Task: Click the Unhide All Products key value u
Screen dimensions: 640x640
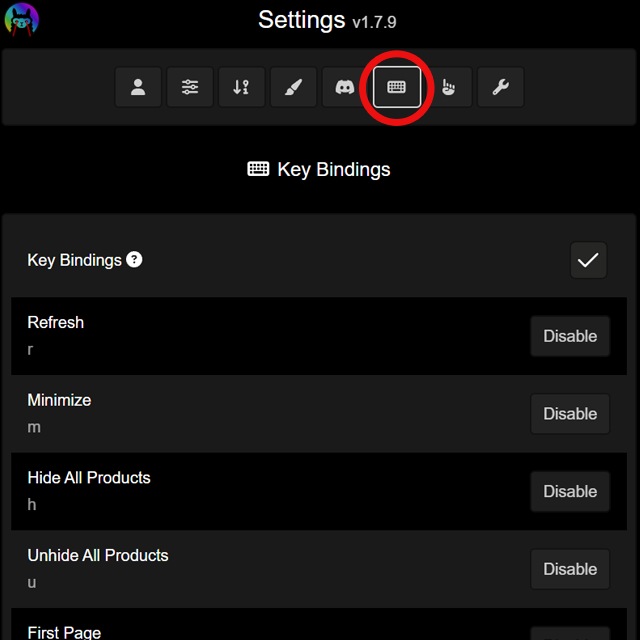Action: [x=32, y=582]
